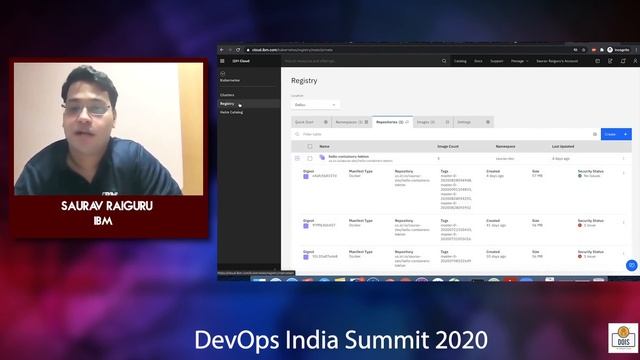Click the No Issues security status indicator
The width and height of the screenshot is (640, 360).
coord(589,176)
